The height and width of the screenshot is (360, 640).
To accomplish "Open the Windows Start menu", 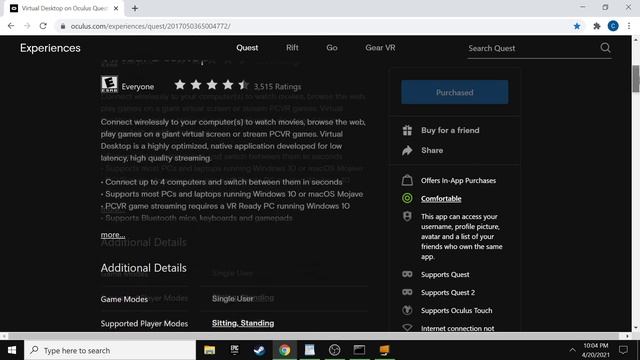I will click(12, 350).
